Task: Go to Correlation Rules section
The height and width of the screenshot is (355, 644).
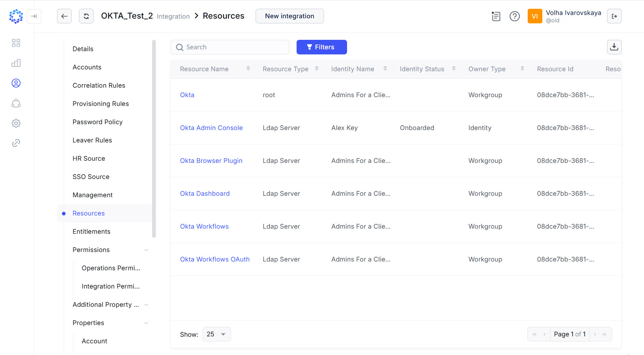Action: 99,85
